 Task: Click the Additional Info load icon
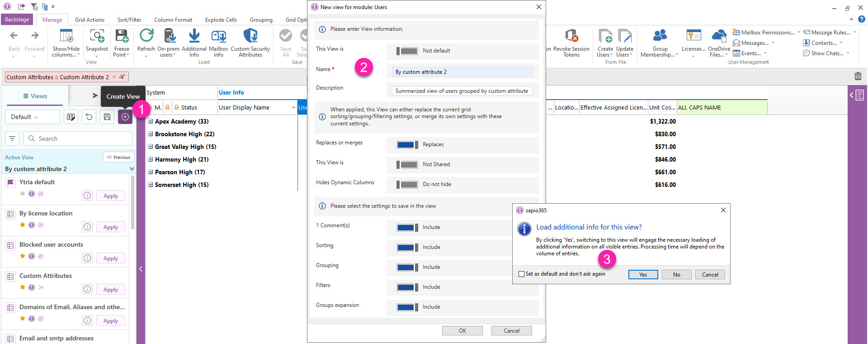[x=194, y=36]
